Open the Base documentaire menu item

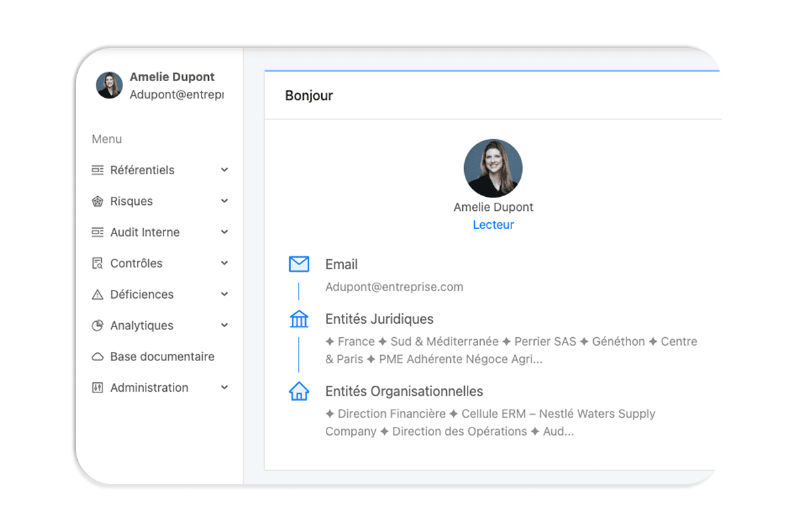(x=162, y=357)
